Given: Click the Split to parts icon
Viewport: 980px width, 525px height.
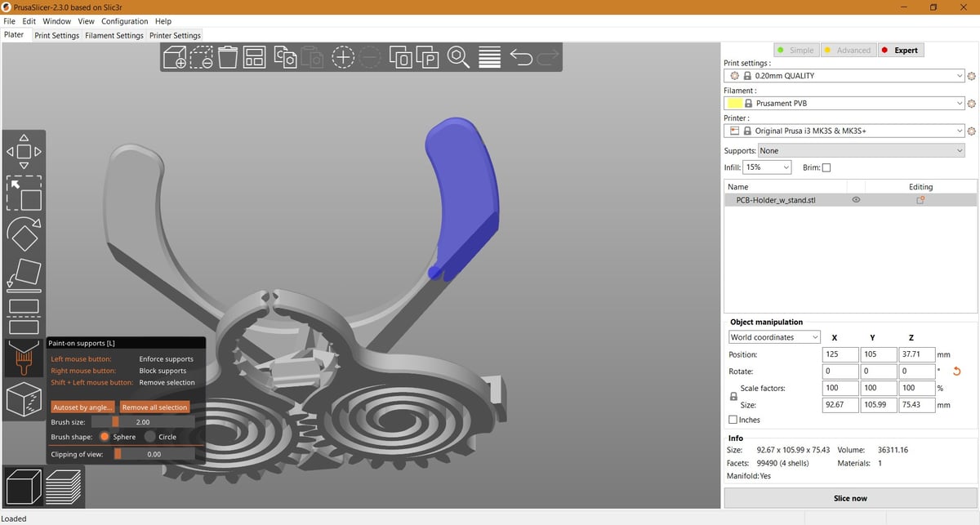Looking at the screenshot, I should (x=427, y=57).
